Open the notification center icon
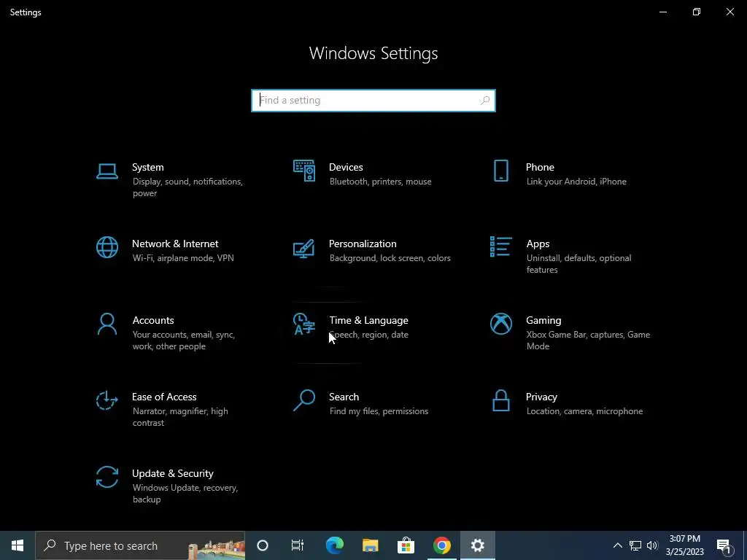 coord(724,546)
